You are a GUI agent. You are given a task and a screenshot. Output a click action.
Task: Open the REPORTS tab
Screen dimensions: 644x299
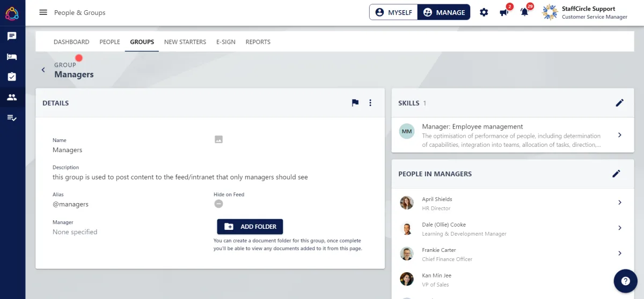pos(258,42)
